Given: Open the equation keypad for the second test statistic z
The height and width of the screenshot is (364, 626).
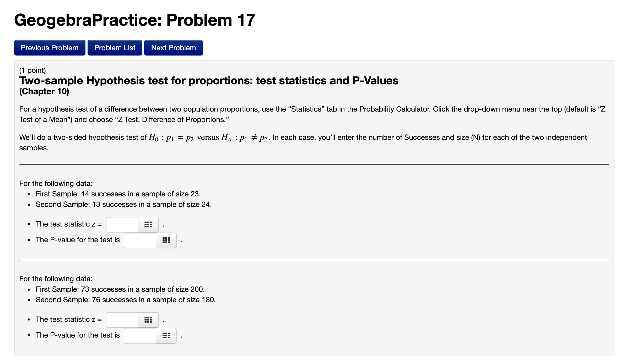Looking at the screenshot, I should [148, 320].
